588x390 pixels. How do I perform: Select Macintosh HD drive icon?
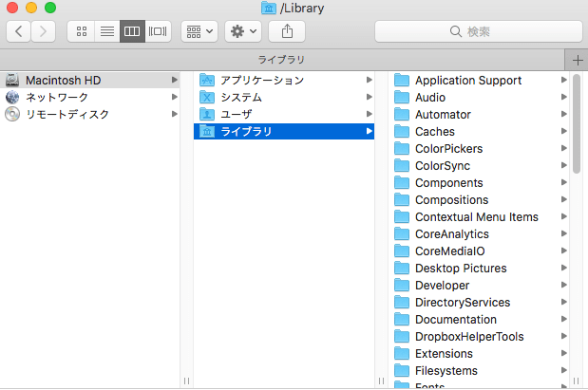12,80
